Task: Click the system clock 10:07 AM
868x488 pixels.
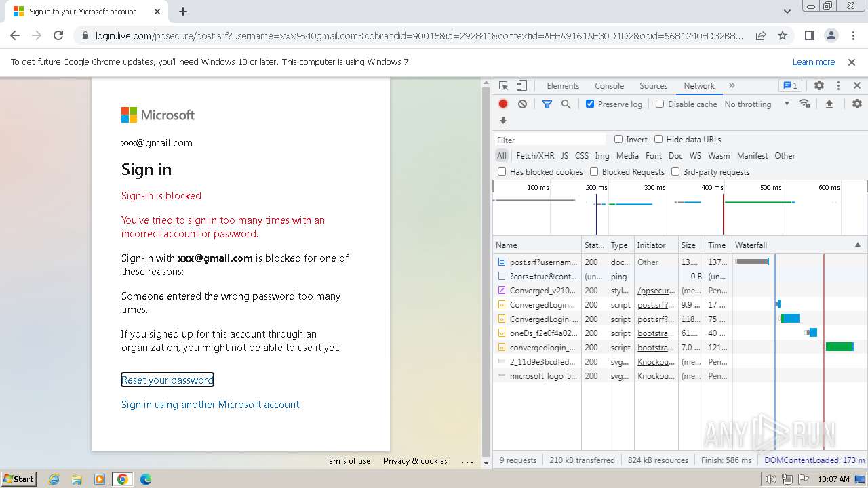Action: pyautogui.click(x=833, y=479)
